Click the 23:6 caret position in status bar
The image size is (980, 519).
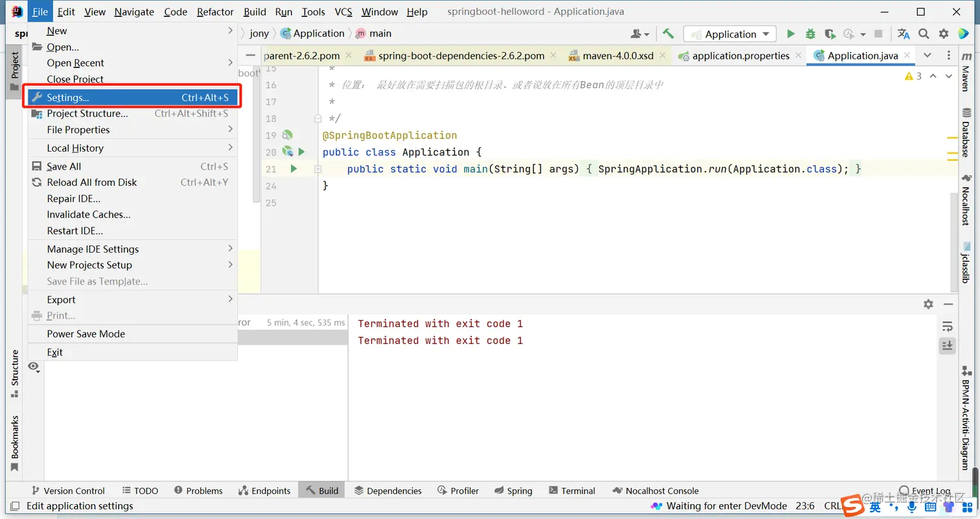804,506
